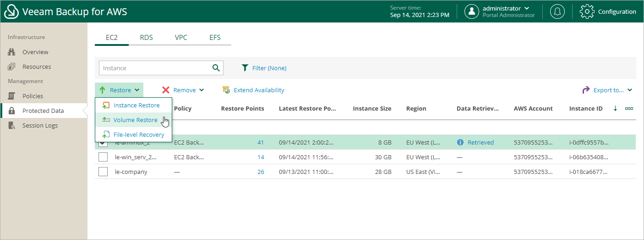Uncheck the le-amlinux_2 row checkbox

(x=103, y=143)
